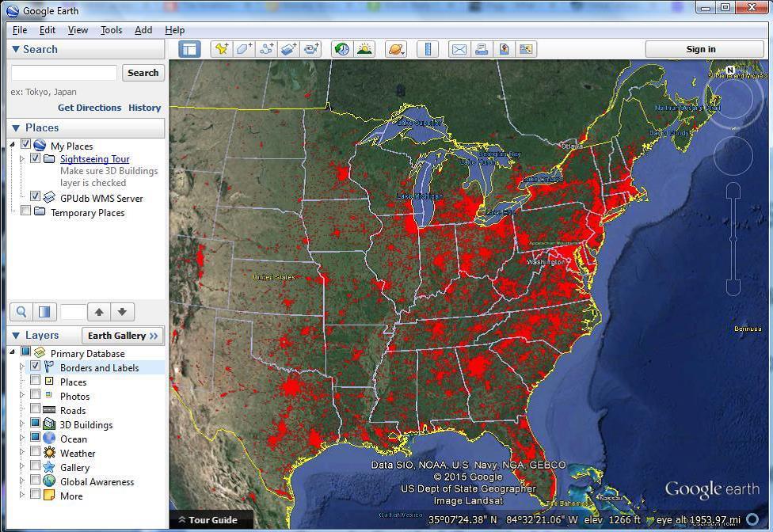Show historical imagery clock icon
The height and width of the screenshot is (532, 773).
coord(342,49)
